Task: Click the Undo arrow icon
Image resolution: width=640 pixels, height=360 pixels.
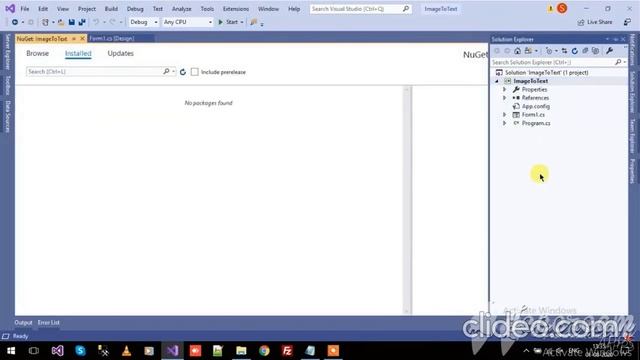Action: point(96,22)
